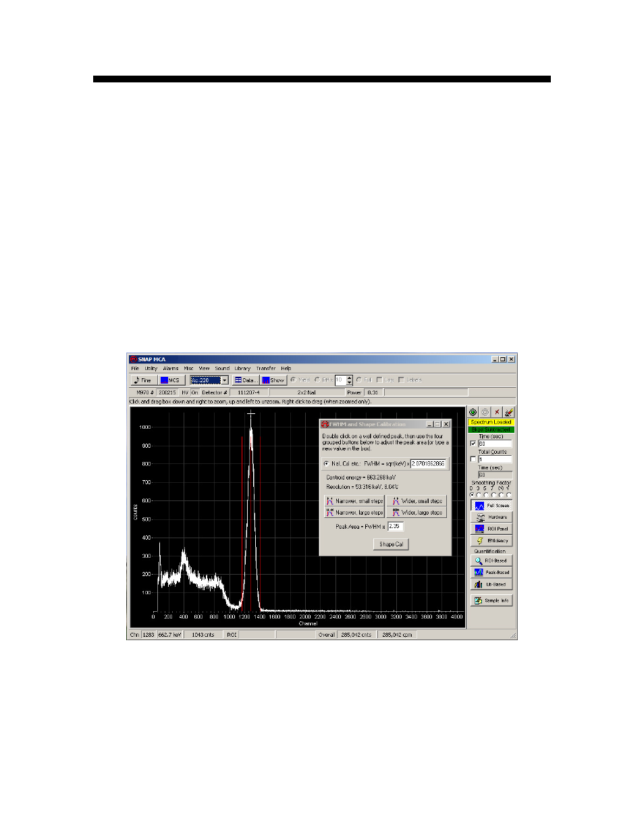Minimize the SNAP MCA window
Viewport: 644px width, 834px height.
point(495,359)
